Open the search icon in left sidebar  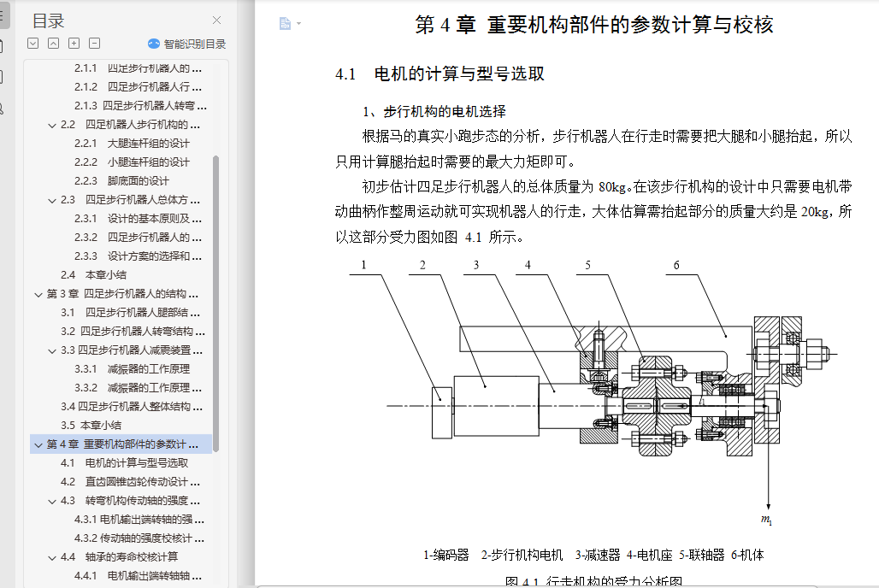(3, 109)
